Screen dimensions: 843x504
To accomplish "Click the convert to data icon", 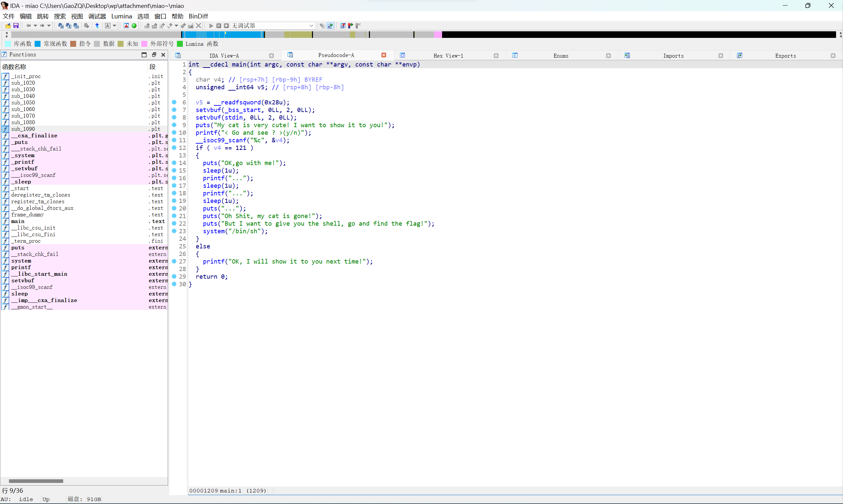I will pyautogui.click(x=155, y=26).
